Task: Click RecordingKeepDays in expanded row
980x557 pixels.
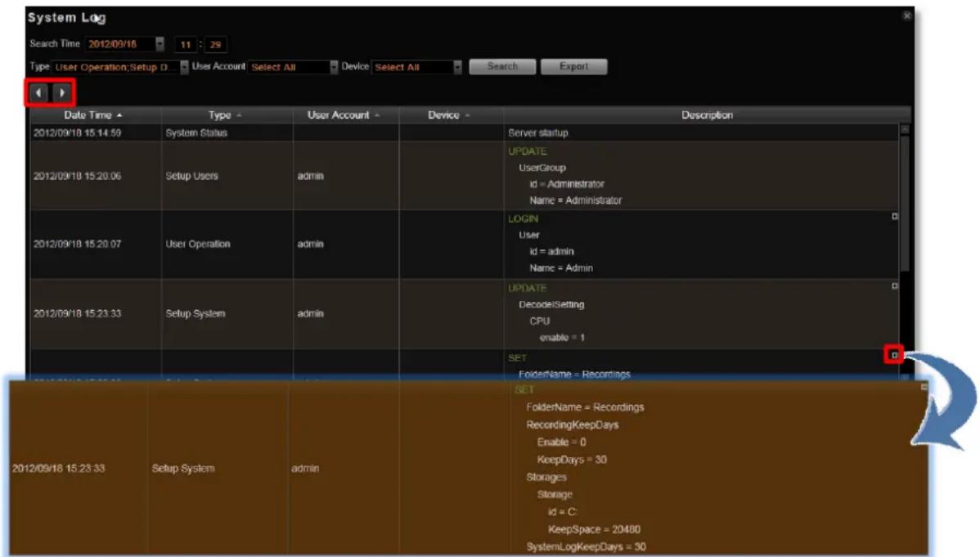Action: coord(573,424)
